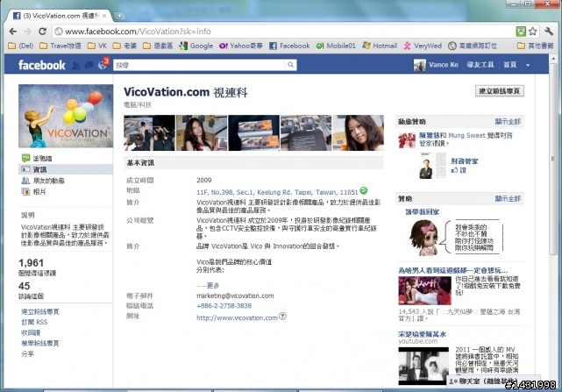Open the VK bookmark folder
Image resolution: width=562 pixels, height=392 pixels.
click(x=97, y=46)
